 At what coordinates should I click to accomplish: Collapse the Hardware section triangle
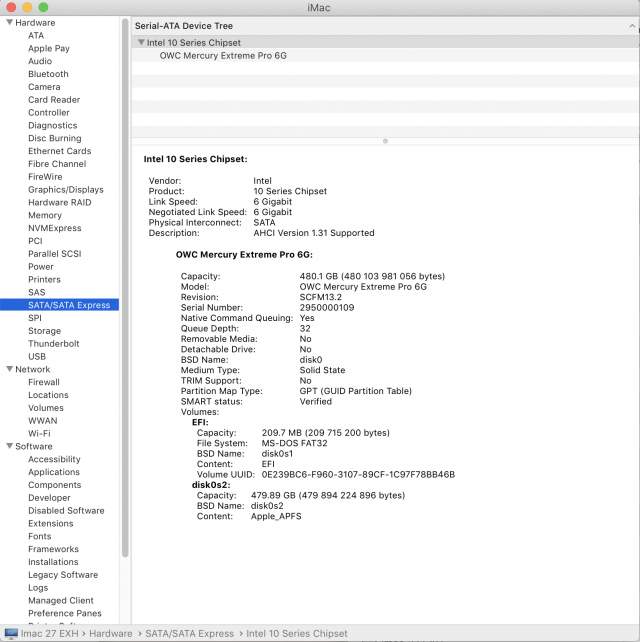coord(9,22)
